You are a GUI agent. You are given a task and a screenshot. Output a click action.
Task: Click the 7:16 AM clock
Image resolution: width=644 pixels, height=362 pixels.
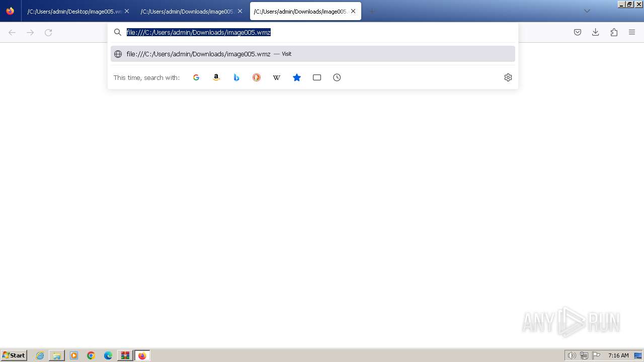click(x=618, y=355)
